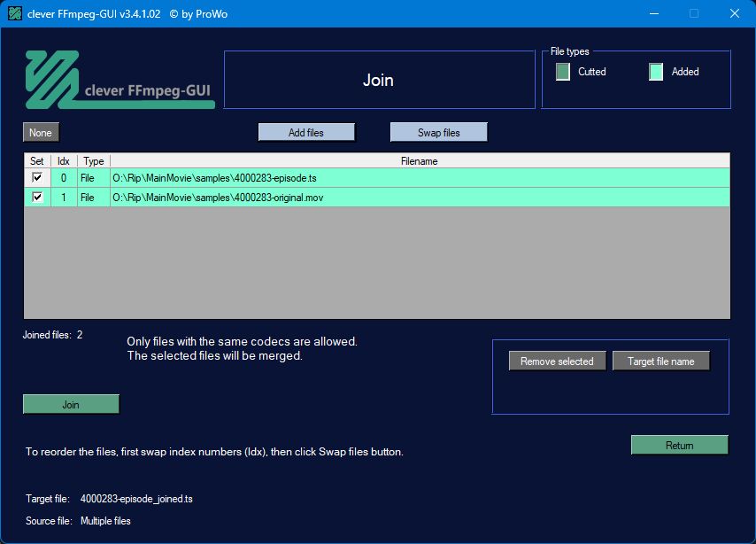Viewport: 756px width, 544px height.
Task: Click the Type column header
Action: 94,160
